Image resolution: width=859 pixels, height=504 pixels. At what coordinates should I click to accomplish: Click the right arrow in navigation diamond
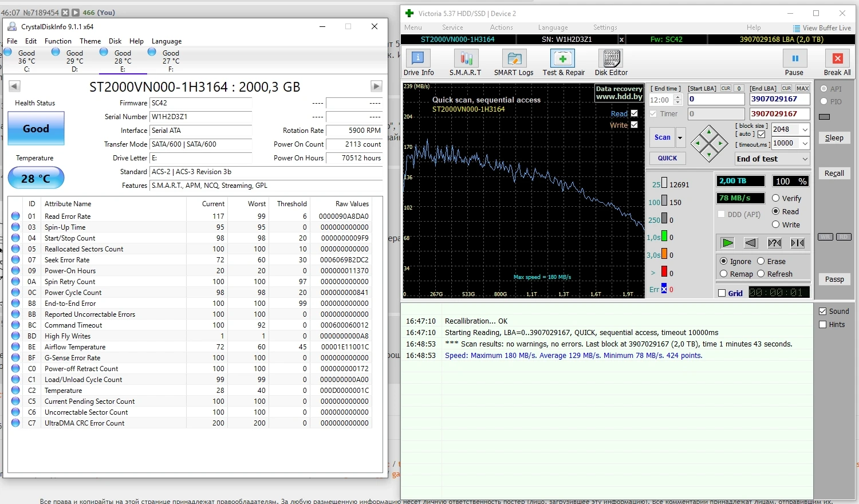pyautogui.click(x=720, y=143)
